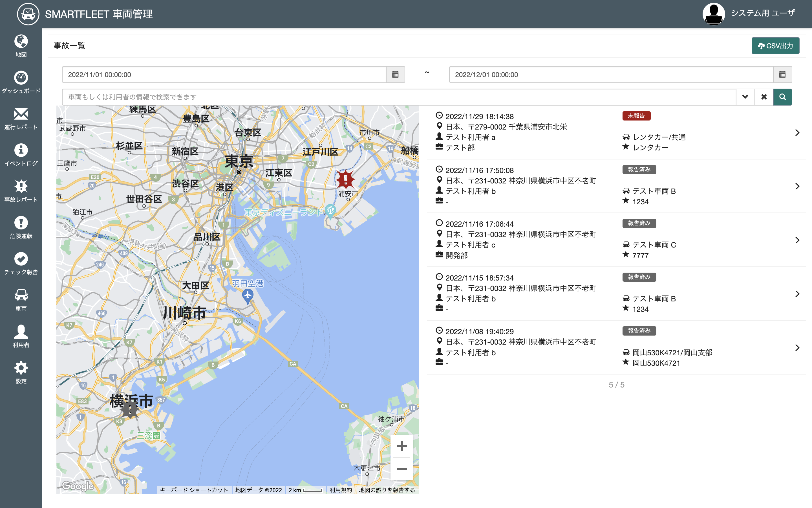812x508 pixels.
Task: Click vehicle レンタカー/共通
Action: (659, 137)
